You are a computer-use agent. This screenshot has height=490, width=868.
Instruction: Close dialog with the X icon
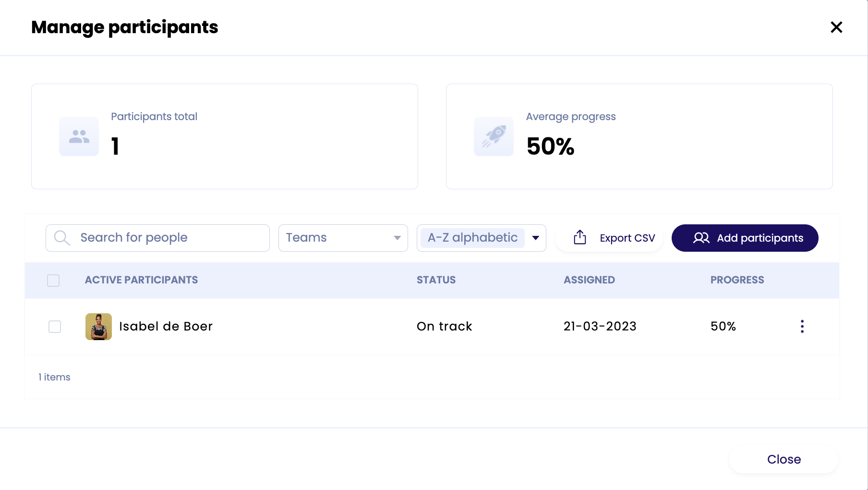tap(836, 27)
